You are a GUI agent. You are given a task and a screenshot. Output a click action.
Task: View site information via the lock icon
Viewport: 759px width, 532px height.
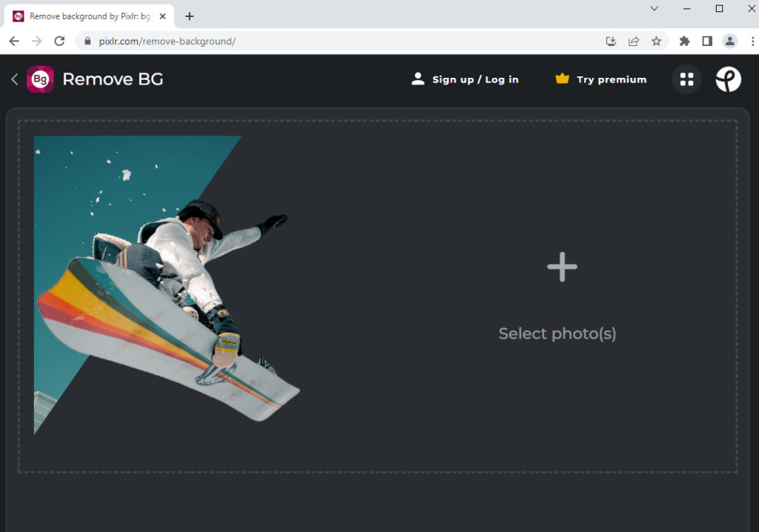coord(87,41)
